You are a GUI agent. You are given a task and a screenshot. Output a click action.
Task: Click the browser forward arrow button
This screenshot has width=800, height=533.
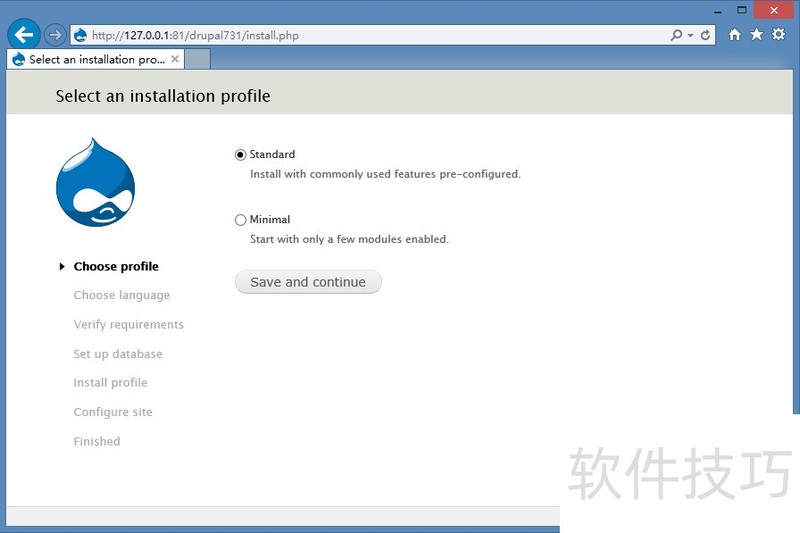click(x=55, y=35)
